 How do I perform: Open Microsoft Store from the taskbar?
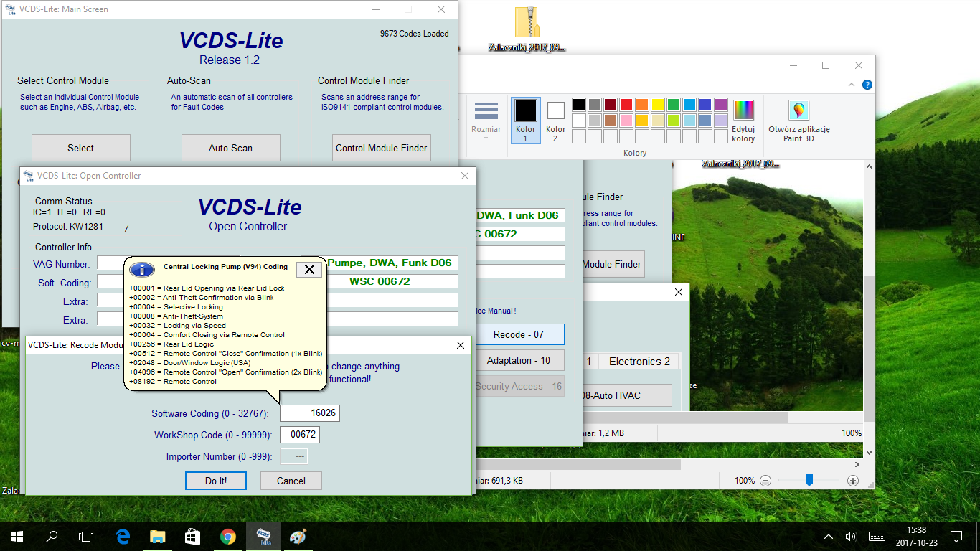point(193,537)
